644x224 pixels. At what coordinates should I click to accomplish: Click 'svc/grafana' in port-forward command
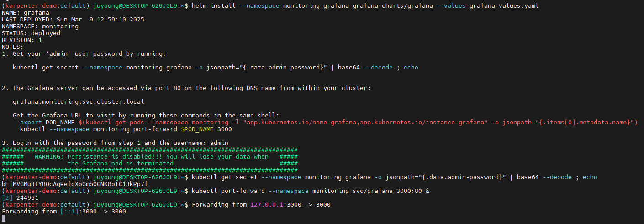click(x=370, y=191)
